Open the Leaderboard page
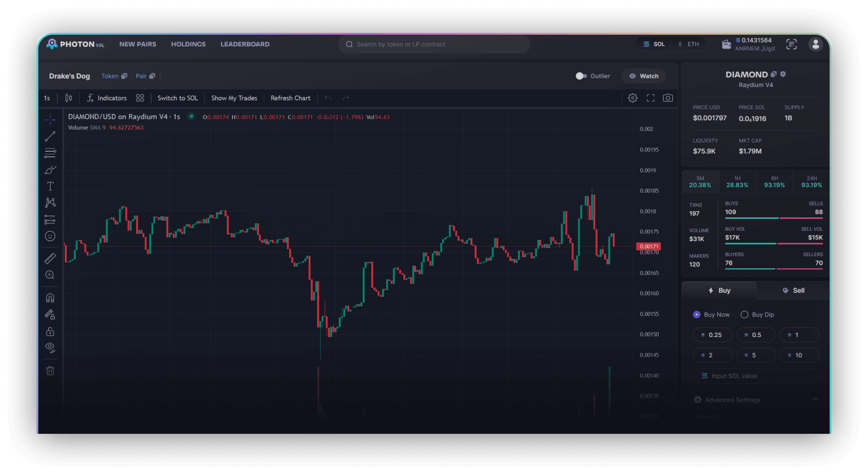The height and width of the screenshot is (474, 868). tap(245, 44)
